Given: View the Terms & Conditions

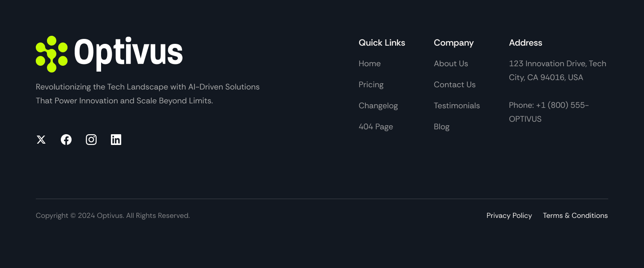Looking at the screenshot, I should 575,215.
